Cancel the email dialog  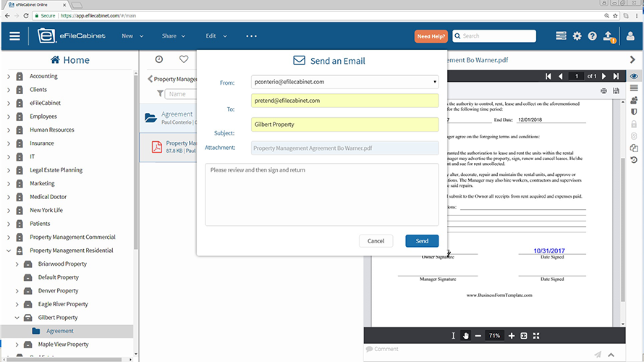376,241
